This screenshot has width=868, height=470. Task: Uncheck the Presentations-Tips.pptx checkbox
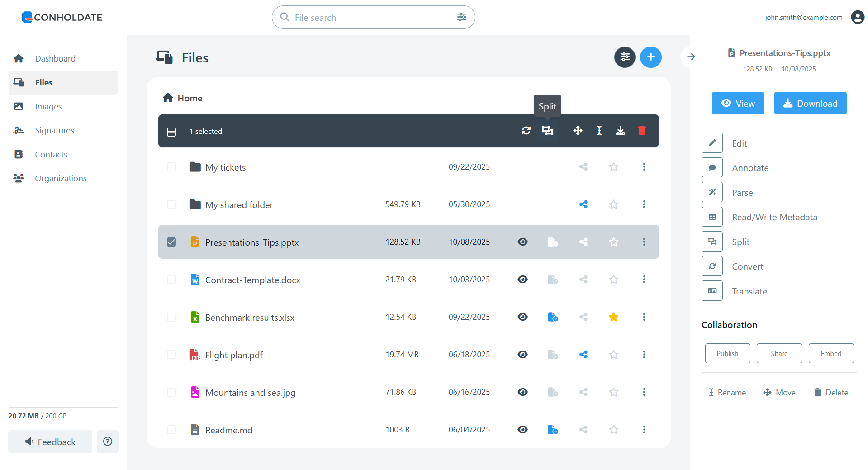pos(171,242)
